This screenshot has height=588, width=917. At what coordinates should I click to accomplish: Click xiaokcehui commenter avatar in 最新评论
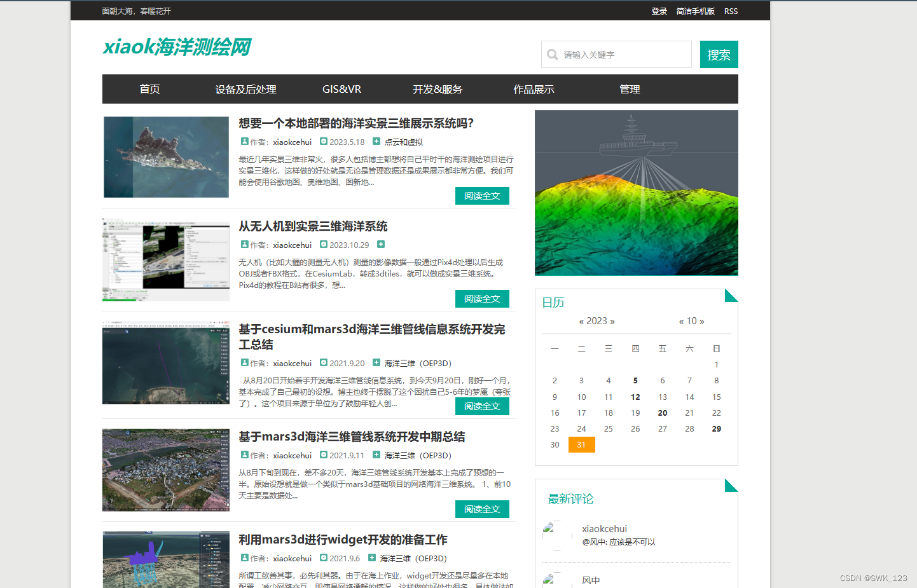(557, 536)
